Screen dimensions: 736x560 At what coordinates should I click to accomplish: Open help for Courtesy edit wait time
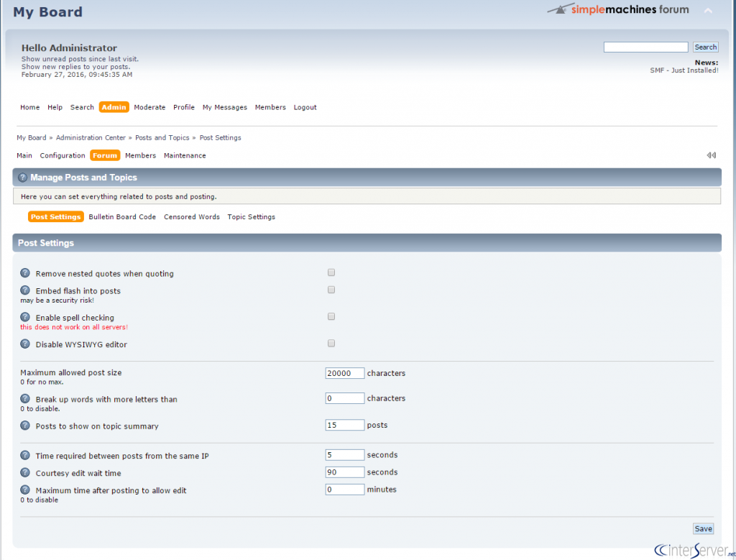(x=25, y=473)
